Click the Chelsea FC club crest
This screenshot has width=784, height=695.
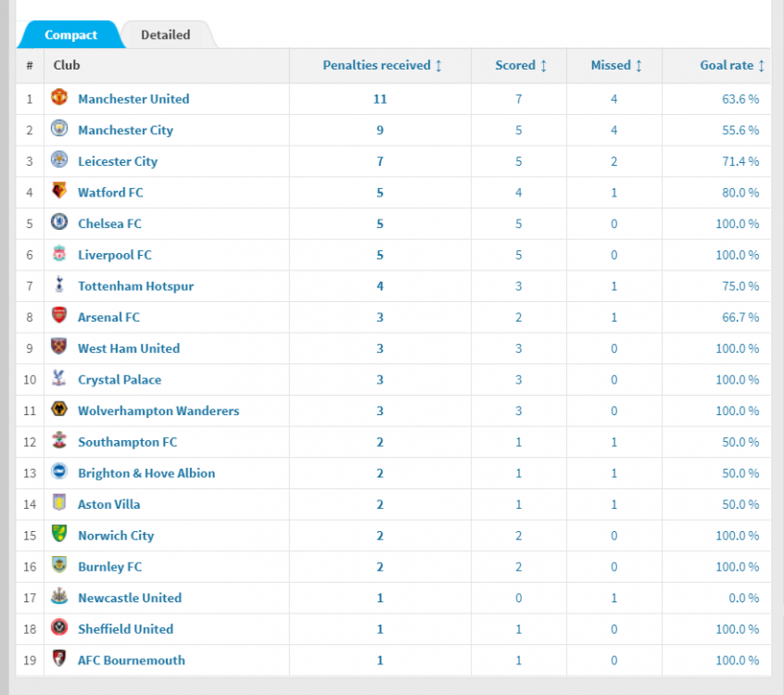pyautogui.click(x=59, y=222)
